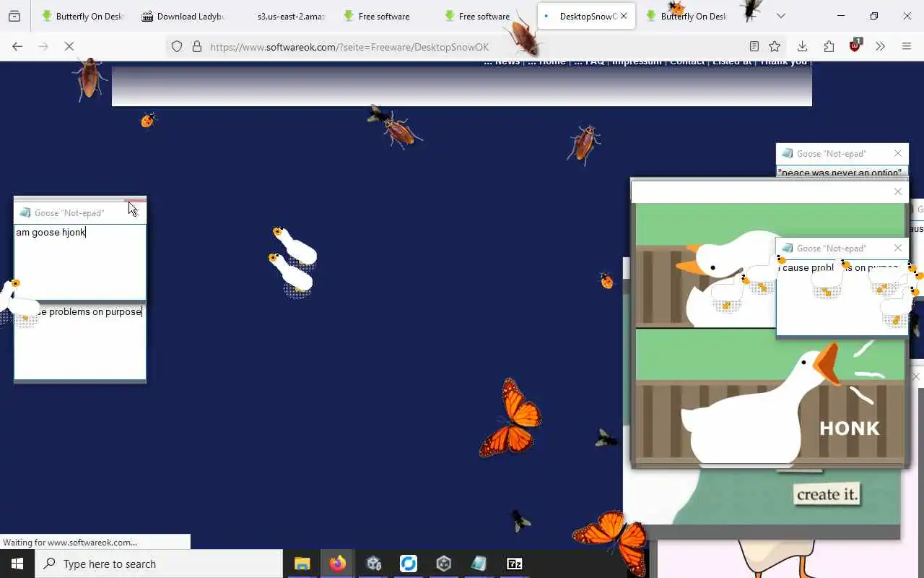Viewport: 924px width, 578px height.
Task: Close the DesktopSnowOK tab
Action: (x=624, y=16)
